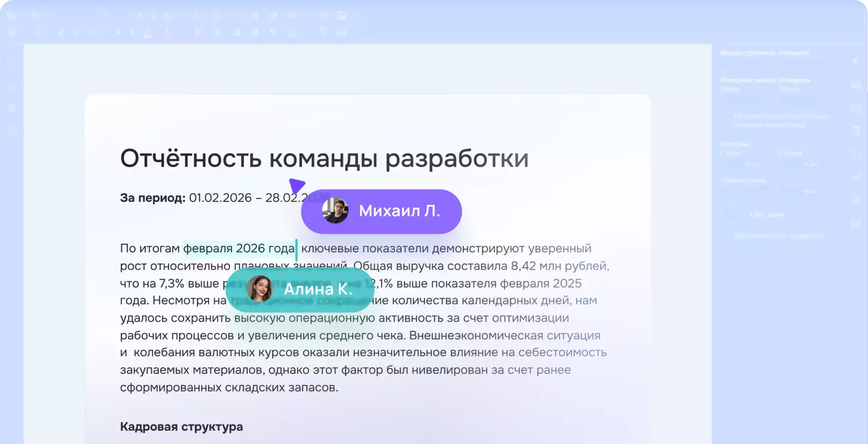Show nonprinting characters with pilcrow icon

[x=273, y=33]
